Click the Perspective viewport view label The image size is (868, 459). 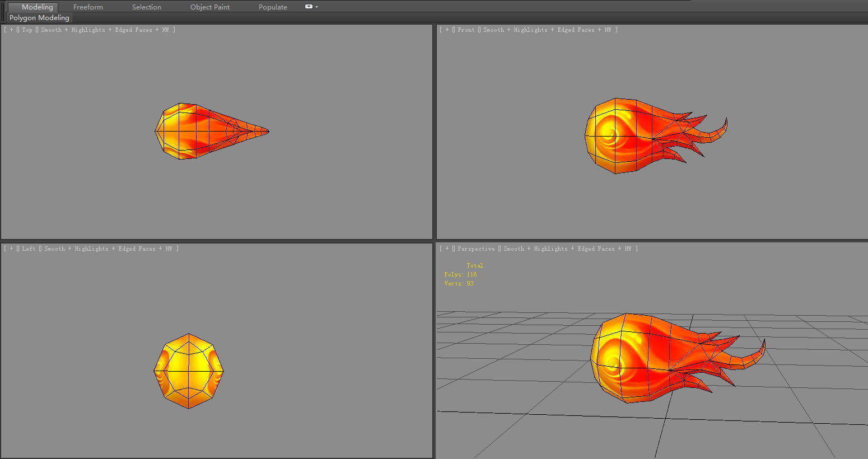[x=476, y=249]
